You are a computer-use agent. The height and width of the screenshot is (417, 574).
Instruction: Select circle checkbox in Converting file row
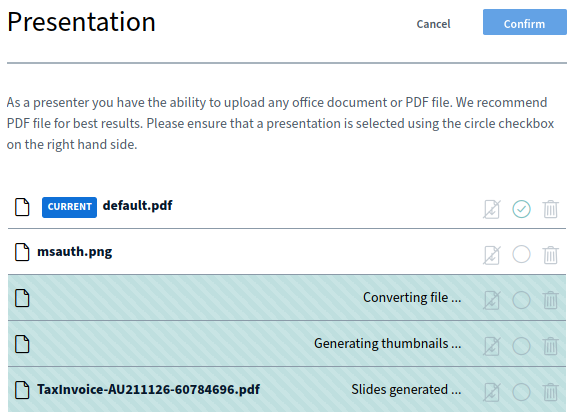(521, 300)
